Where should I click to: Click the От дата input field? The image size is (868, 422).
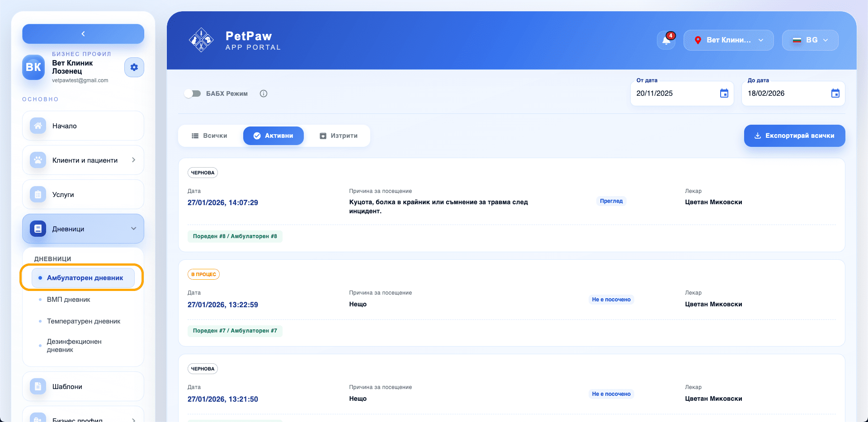coord(682,94)
